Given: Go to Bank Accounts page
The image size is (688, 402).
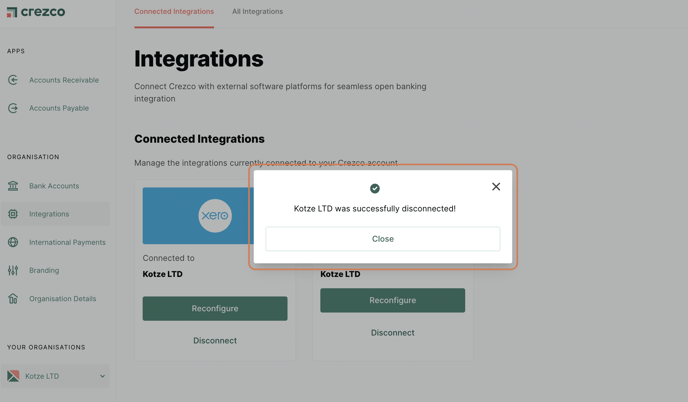Looking at the screenshot, I should (x=54, y=186).
